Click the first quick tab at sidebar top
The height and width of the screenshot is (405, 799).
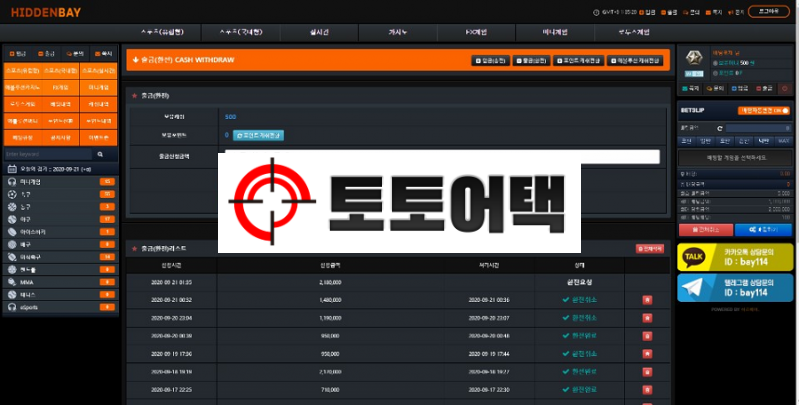click(18, 53)
